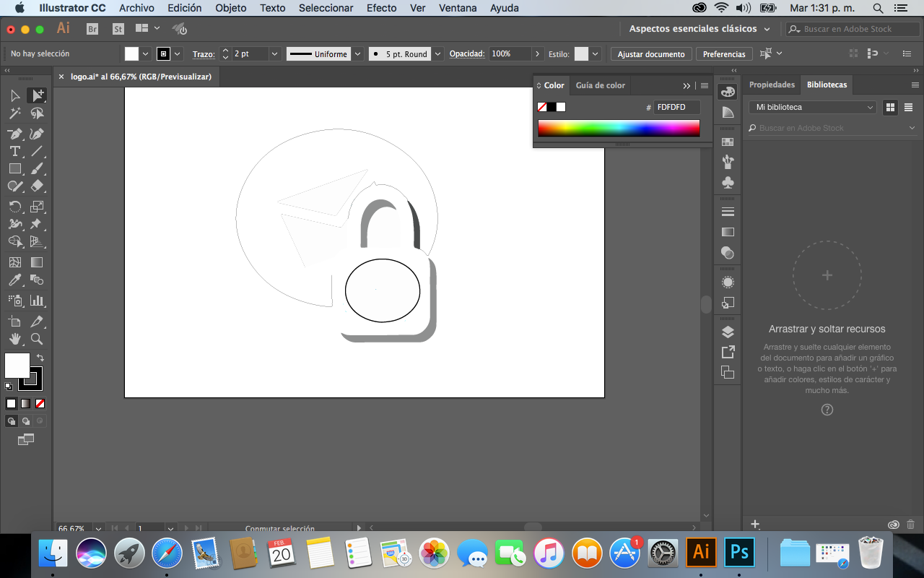
Task: Switch to the Guía de color tab
Action: [601, 85]
